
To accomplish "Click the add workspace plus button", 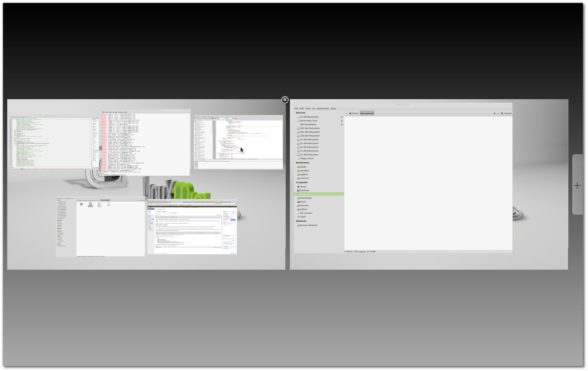I will (x=577, y=185).
